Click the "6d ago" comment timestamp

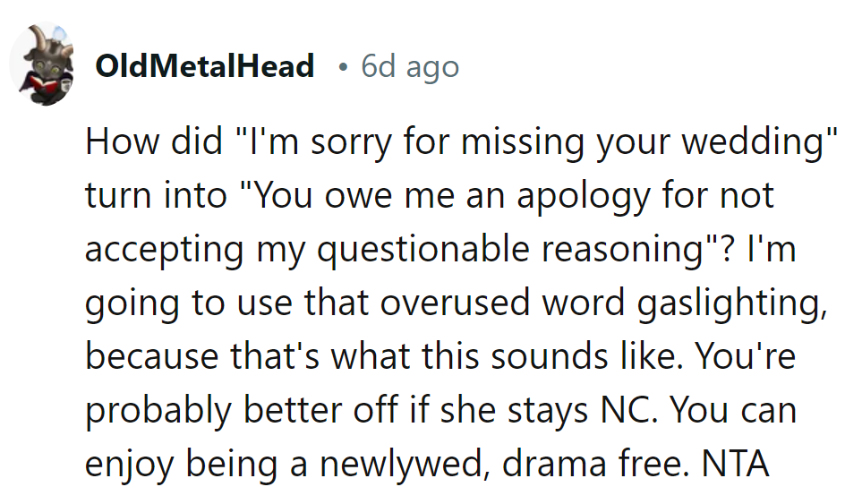(410, 66)
